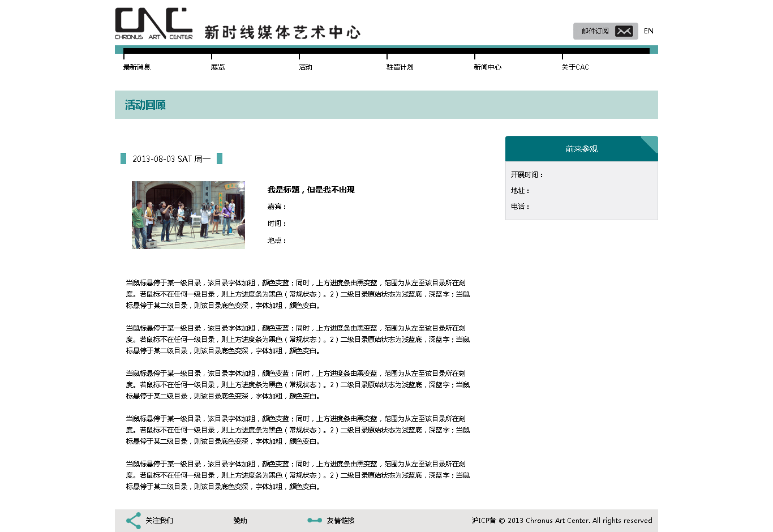Screen dimensions: 773x532
Task: Click the folded corner on 前来参观 panel
Action: click(x=650, y=143)
